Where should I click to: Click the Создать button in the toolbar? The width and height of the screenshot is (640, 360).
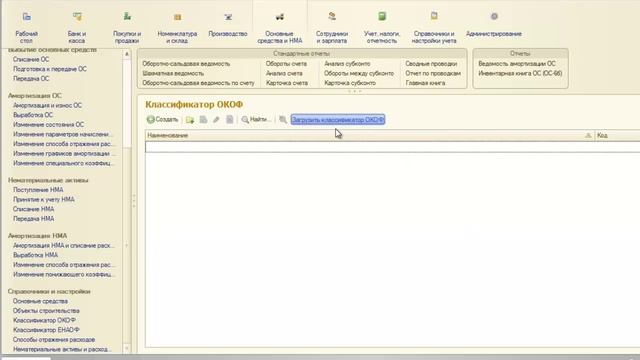[162, 120]
